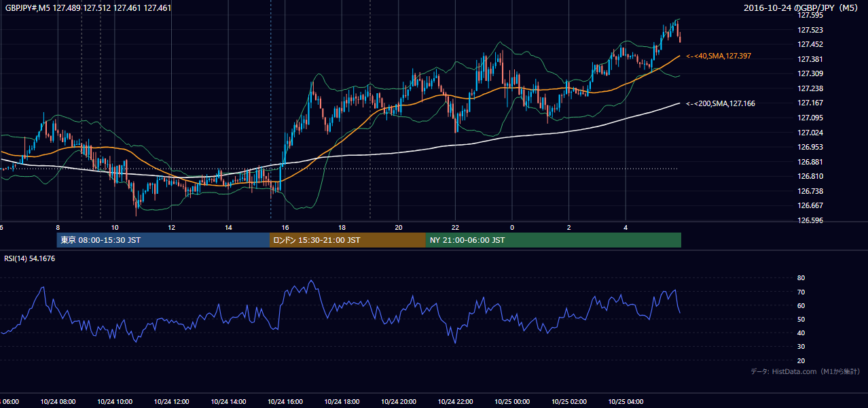
Task: Click the RSI 30 level label
Action: (801, 347)
